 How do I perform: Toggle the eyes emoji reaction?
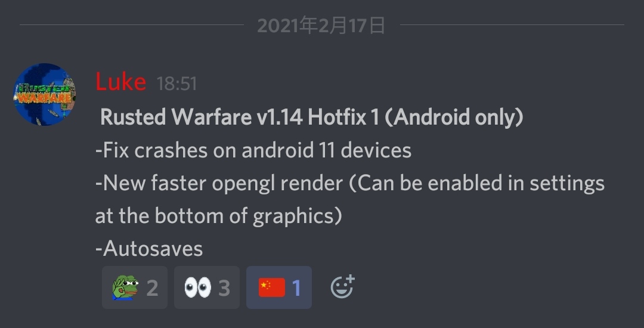tap(206, 287)
